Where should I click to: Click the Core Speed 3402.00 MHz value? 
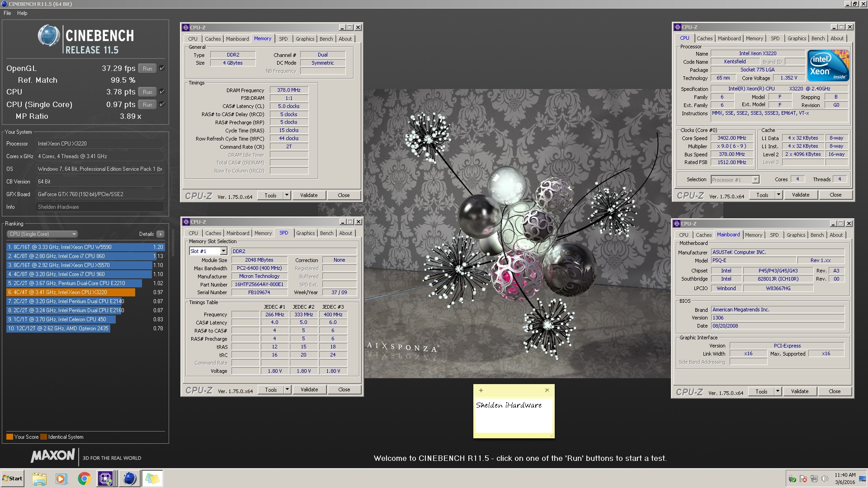click(732, 138)
